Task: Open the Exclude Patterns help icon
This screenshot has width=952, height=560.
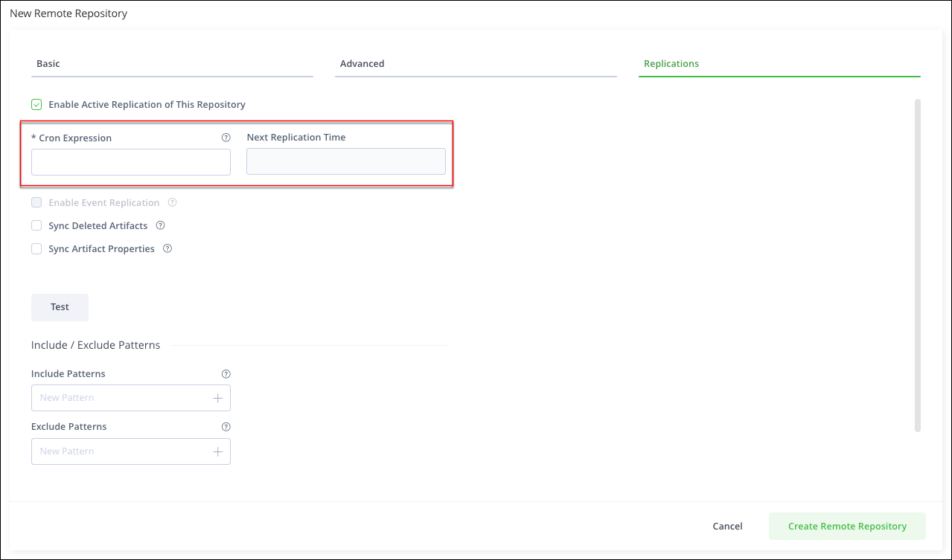Action: (226, 427)
